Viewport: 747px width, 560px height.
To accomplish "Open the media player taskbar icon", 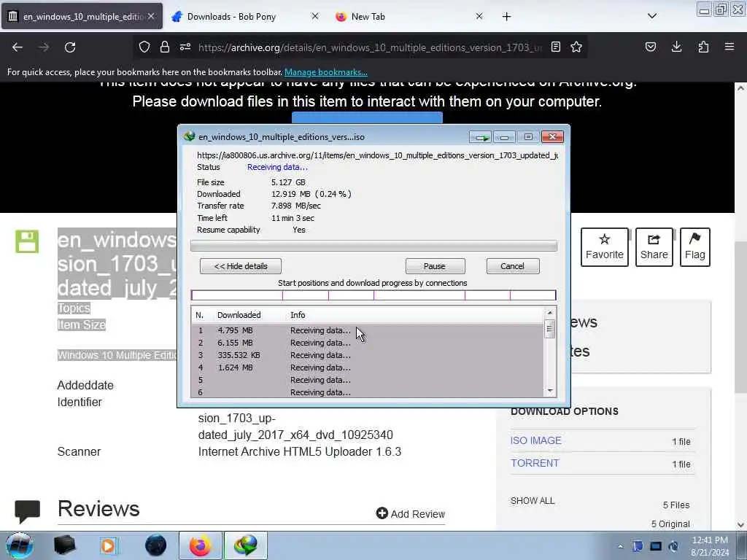I will pos(108,545).
